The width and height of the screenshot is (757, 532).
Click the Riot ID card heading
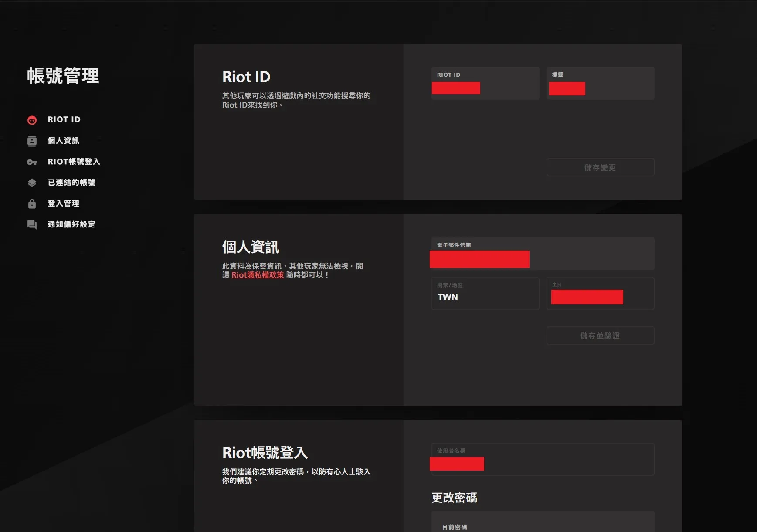[x=246, y=77]
